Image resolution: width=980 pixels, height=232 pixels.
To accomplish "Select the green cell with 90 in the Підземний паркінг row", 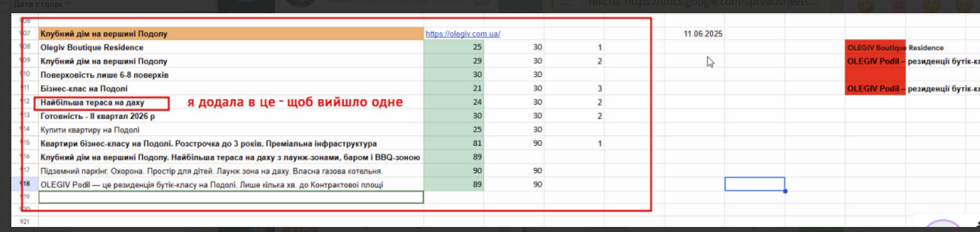I will coord(454,171).
